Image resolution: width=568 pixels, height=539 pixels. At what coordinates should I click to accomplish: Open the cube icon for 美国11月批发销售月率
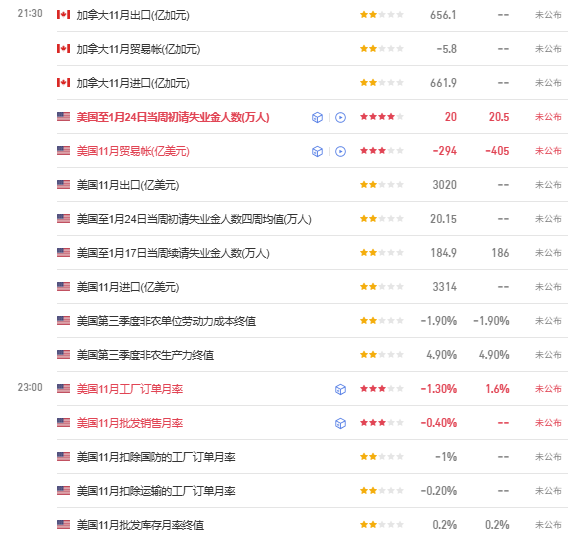(340, 423)
